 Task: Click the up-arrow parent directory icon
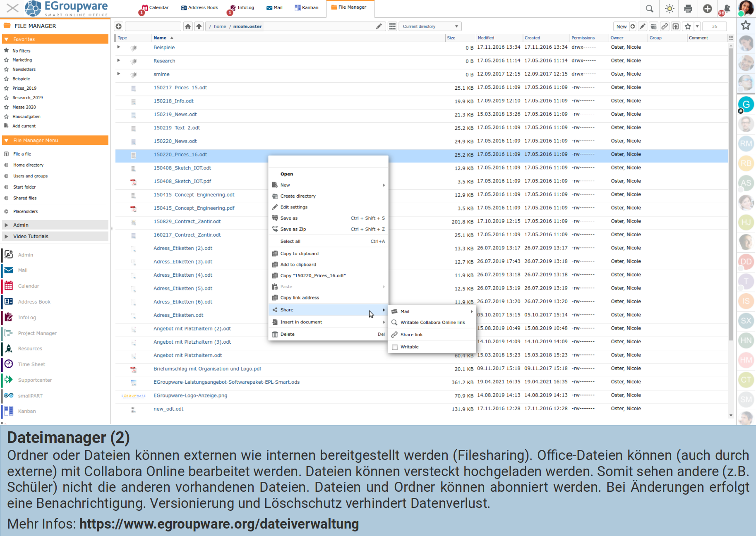pos(199,26)
